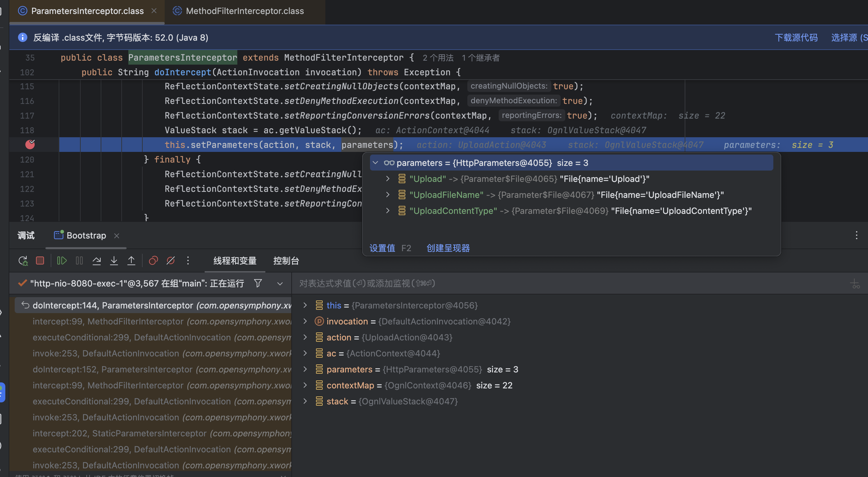Toggle the frames filter funnel

(258, 283)
